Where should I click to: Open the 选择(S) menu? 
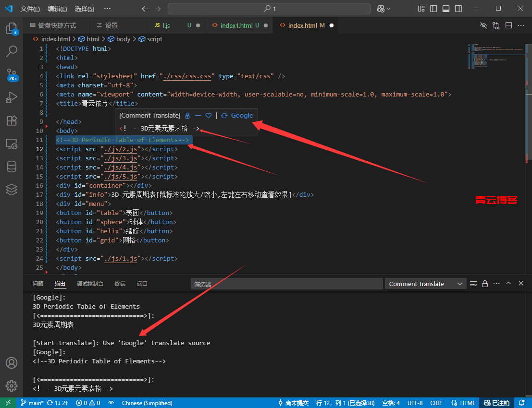coord(84,9)
